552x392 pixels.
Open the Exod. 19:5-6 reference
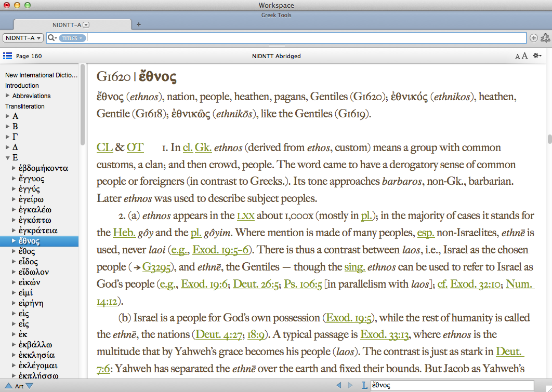[x=220, y=250]
